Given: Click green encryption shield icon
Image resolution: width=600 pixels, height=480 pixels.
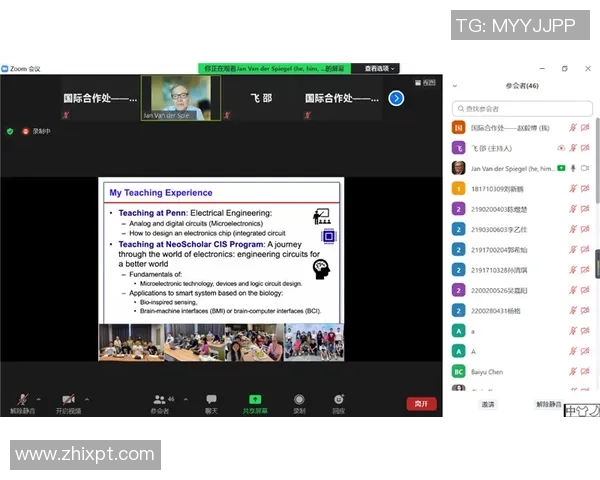Looking at the screenshot, I should (x=10, y=131).
